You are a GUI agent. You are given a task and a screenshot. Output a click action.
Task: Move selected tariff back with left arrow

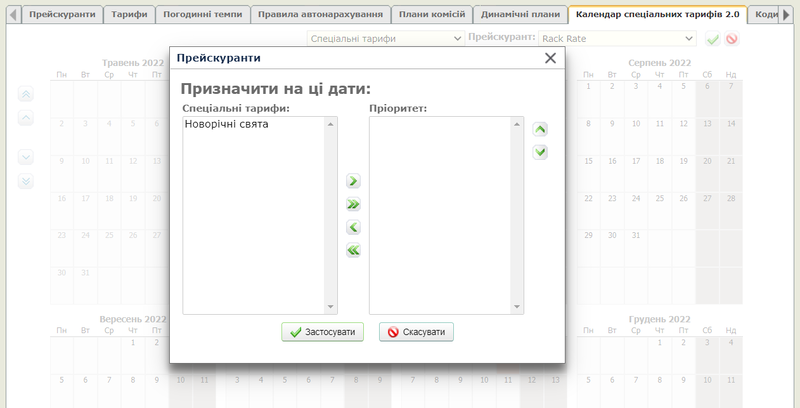pos(353,227)
